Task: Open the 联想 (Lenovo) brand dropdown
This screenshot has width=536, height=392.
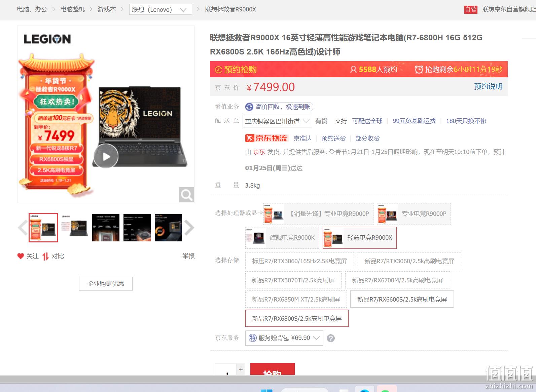Action: pos(160,9)
